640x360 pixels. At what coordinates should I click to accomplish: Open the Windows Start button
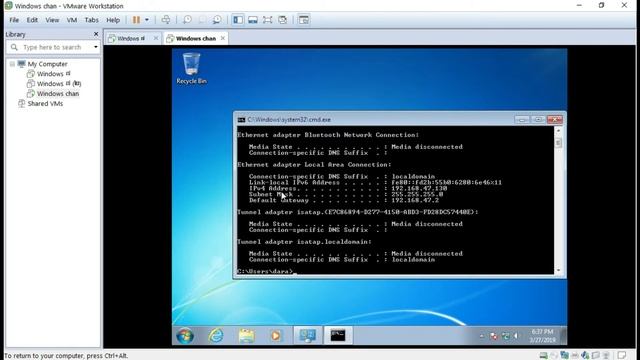(x=185, y=336)
